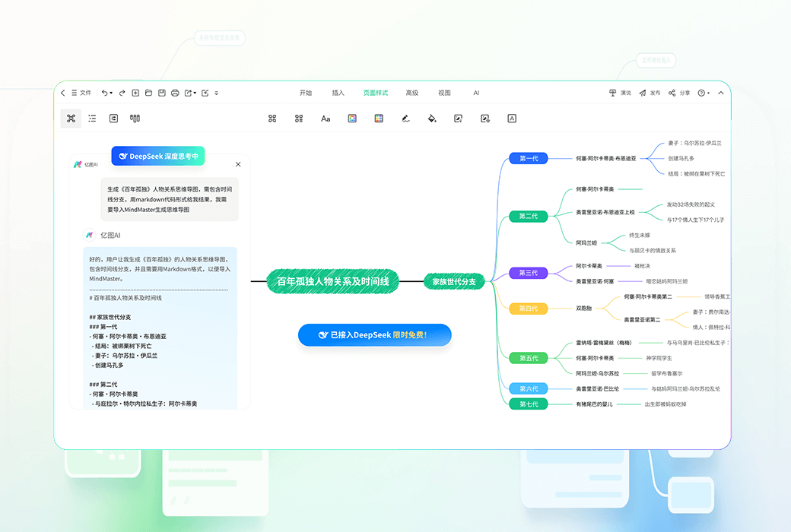Expand the help menu dropdown arrow

[x=708, y=93]
